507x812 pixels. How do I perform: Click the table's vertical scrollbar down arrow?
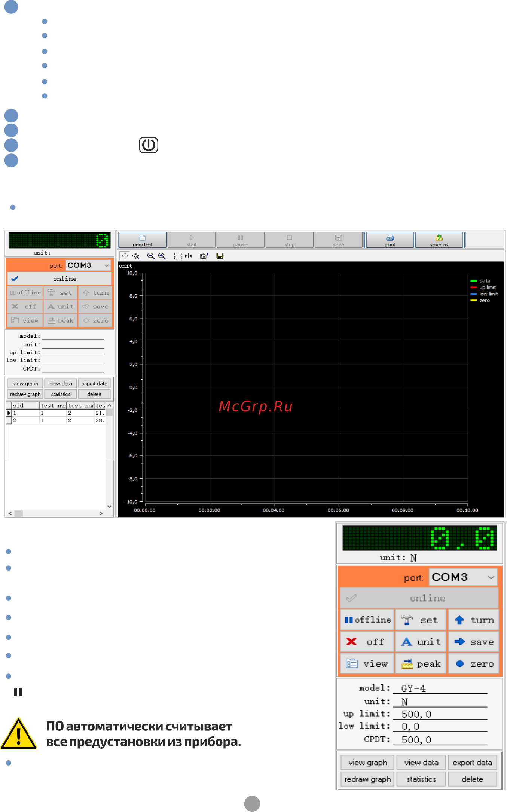click(x=109, y=507)
